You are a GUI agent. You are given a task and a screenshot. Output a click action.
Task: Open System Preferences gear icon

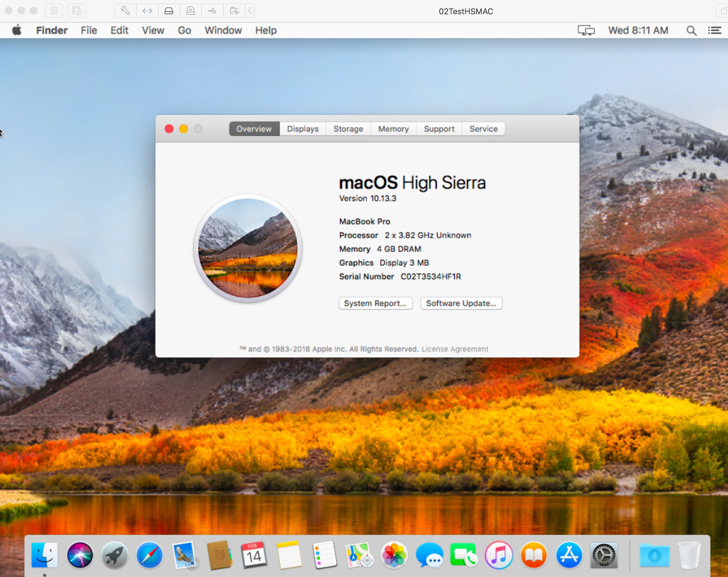point(604,555)
